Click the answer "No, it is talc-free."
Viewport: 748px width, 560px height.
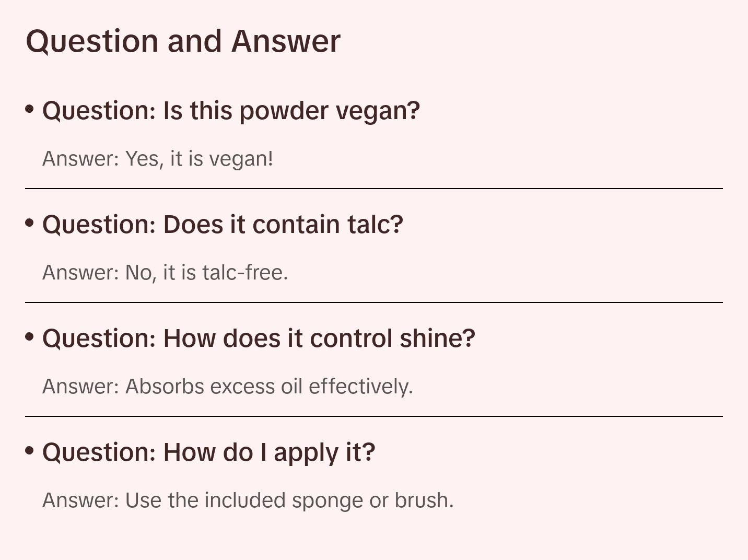click(x=165, y=273)
